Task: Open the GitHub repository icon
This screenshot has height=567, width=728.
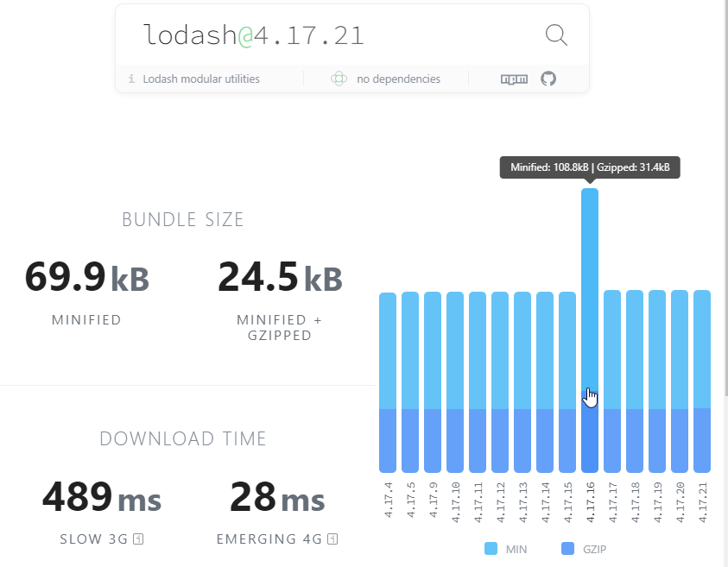Action: click(548, 79)
